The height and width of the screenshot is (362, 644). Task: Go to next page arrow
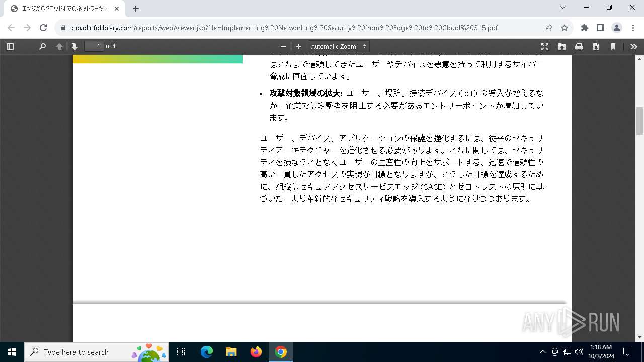coord(75,46)
